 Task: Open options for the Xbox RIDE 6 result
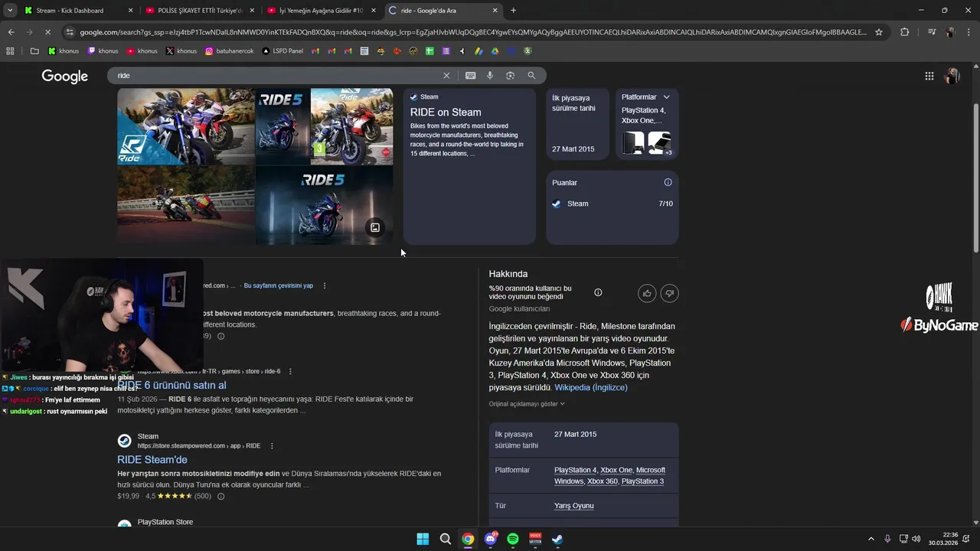[x=290, y=371]
